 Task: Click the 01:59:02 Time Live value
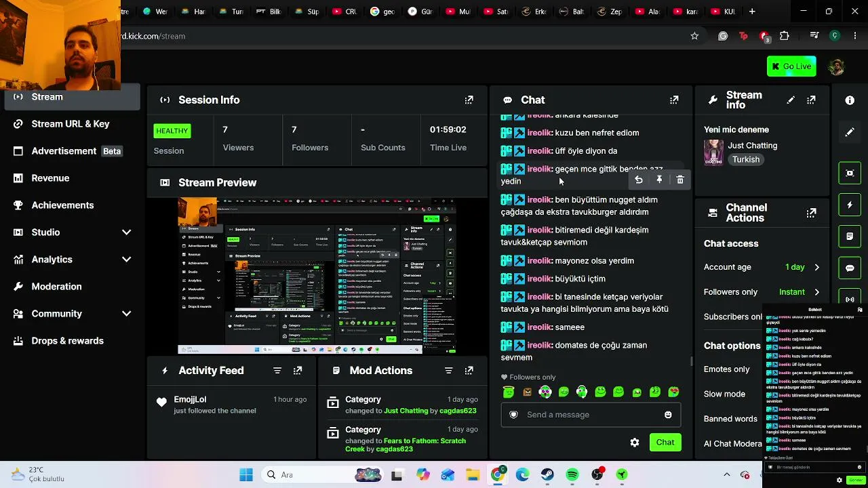[x=448, y=129]
